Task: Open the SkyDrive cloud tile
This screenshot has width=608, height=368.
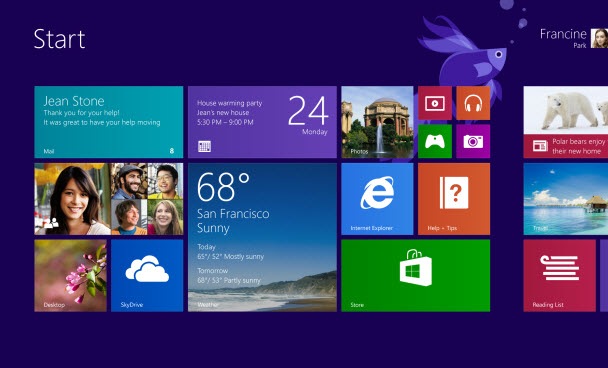Action: pyautogui.click(x=147, y=276)
